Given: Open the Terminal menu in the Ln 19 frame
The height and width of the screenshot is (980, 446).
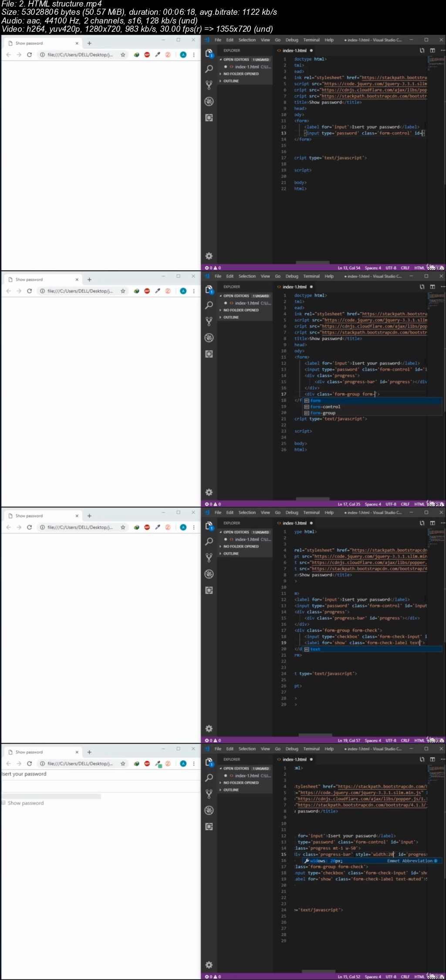Looking at the screenshot, I should 311,513.
